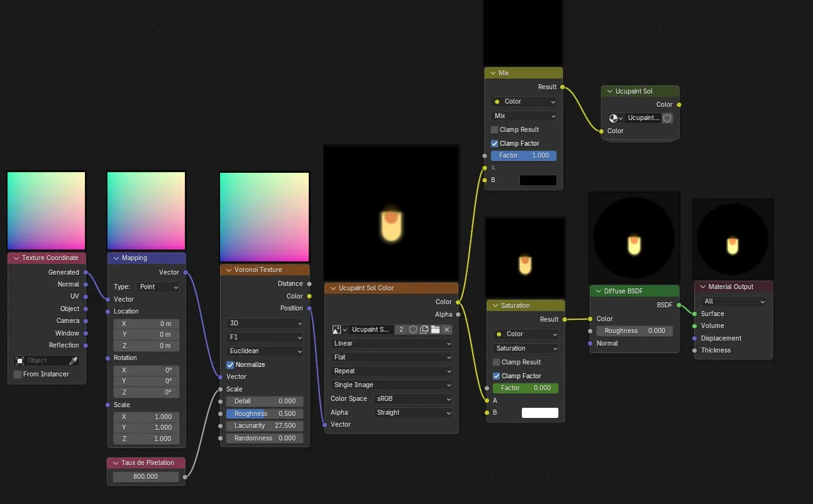The height and width of the screenshot is (504, 813).
Task: Disable Normalize in Voronoi Texture
Action: [230, 364]
